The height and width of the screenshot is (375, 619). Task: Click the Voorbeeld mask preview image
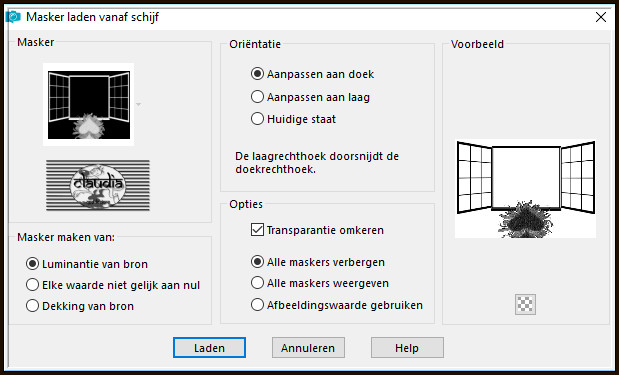pyautogui.click(x=525, y=189)
